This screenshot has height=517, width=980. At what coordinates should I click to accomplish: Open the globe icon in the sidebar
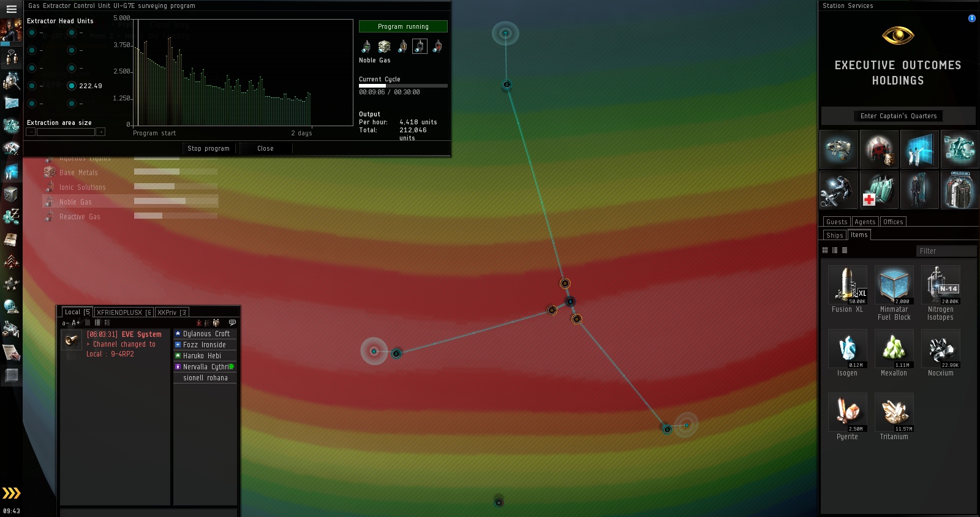[x=11, y=306]
